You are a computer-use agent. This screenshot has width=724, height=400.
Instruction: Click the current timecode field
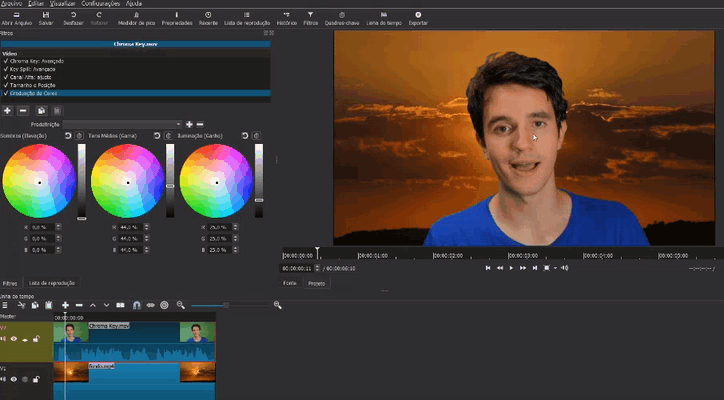point(297,268)
